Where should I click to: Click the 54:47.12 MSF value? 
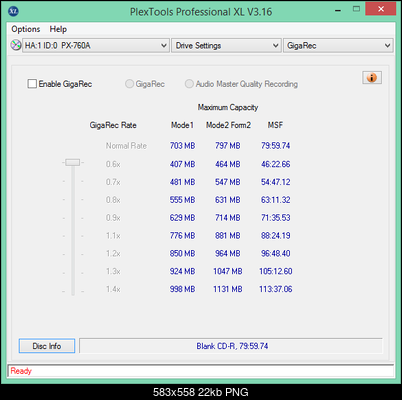coord(275,182)
